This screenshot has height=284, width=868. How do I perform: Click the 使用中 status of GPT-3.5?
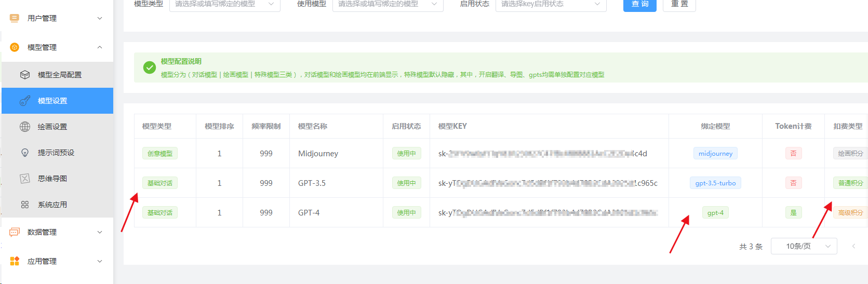click(407, 183)
